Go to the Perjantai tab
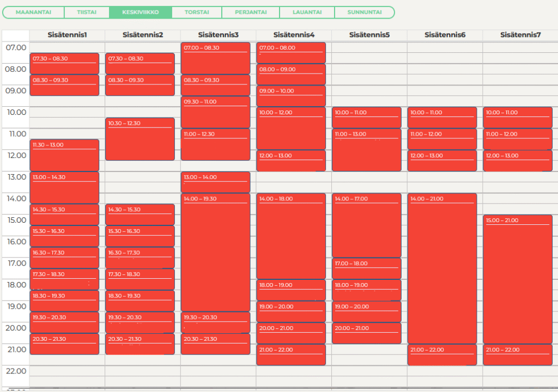Viewport: 558px width, 392px height. [x=251, y=12]
